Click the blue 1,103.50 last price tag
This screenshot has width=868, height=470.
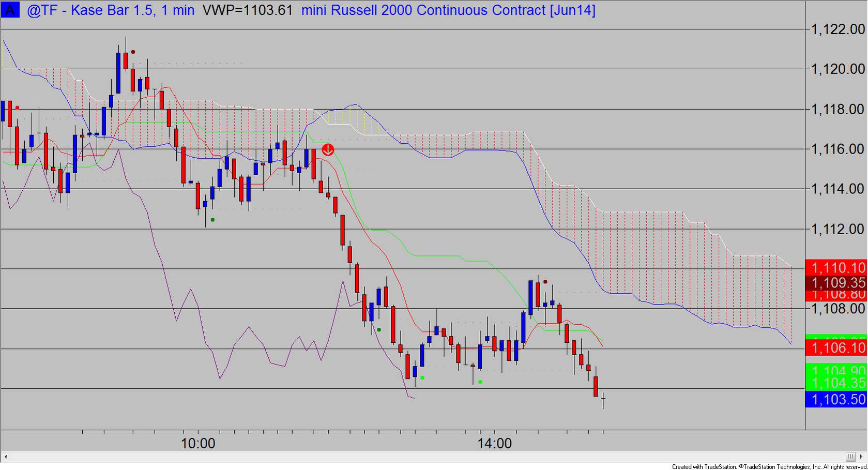coord(836,399)
